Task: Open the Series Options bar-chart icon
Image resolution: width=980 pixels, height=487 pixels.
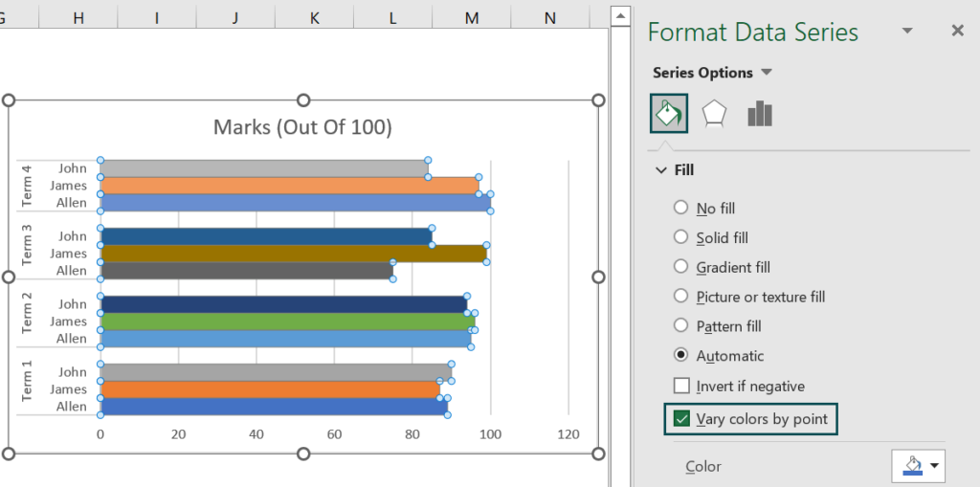Action: tap(759, 114)
